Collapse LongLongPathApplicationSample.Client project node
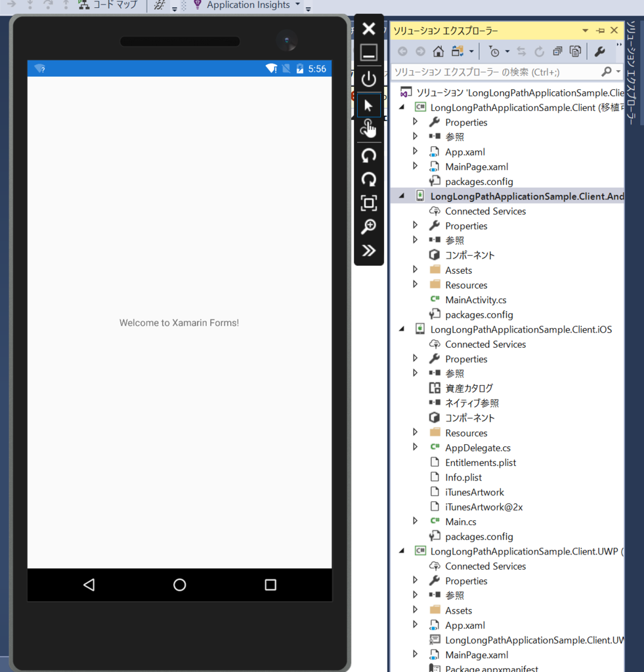Image resolution: width=644 pixels, height=672 pixels. tap(402, 107)
